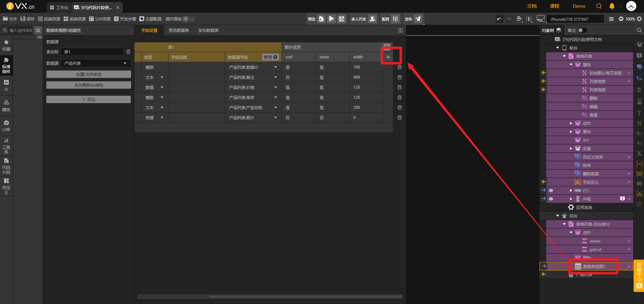Toggle the circle marker on delete
The height and width of the screenshot is (304, 644).
pos(629,241)
